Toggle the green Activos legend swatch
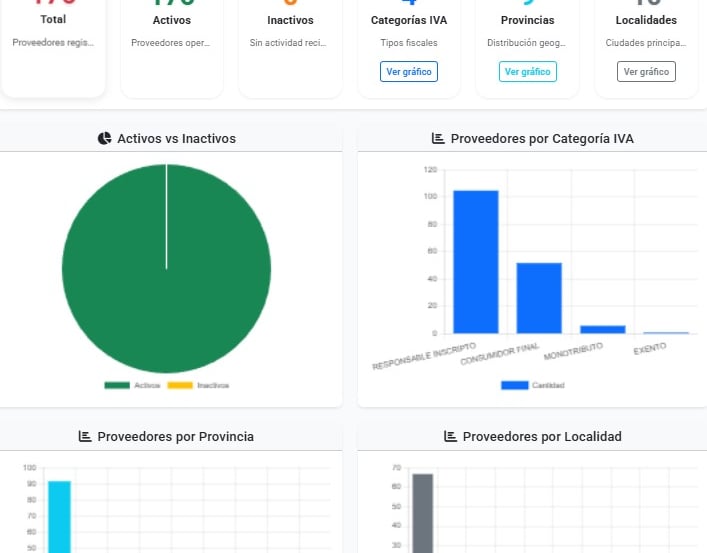 click(117, 385)
